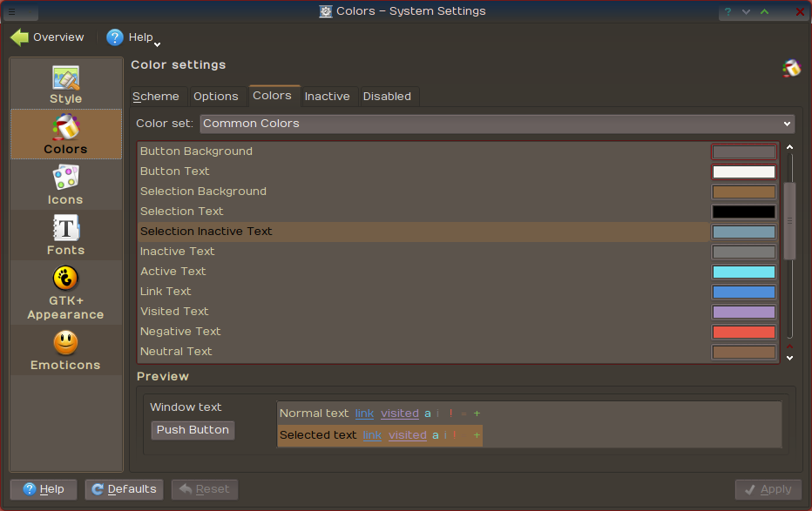This screenshot has height=511, width=812.
Task: Click visited link in Normal text preview
Action: (400, 414)
